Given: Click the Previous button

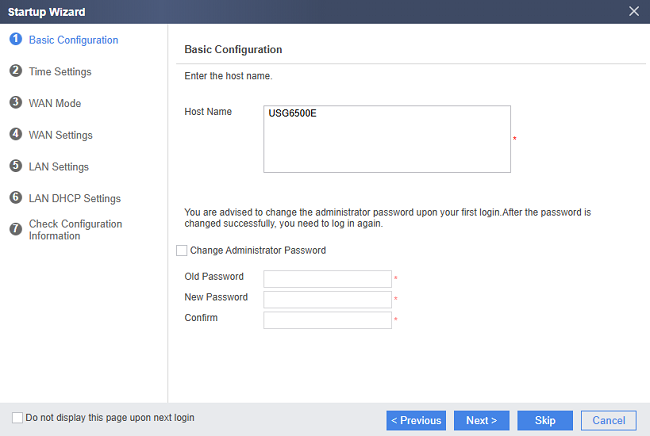Looking at the screenshot, I should pos(416,421).
